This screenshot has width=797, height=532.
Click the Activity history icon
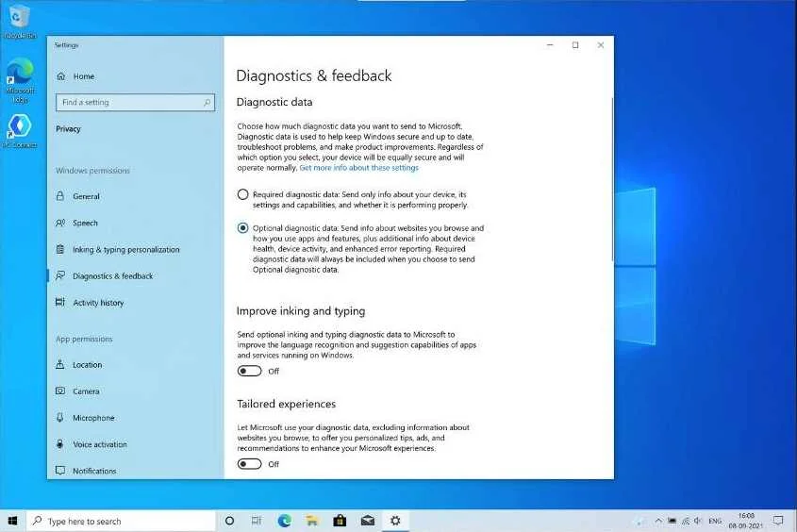[60, 302]
